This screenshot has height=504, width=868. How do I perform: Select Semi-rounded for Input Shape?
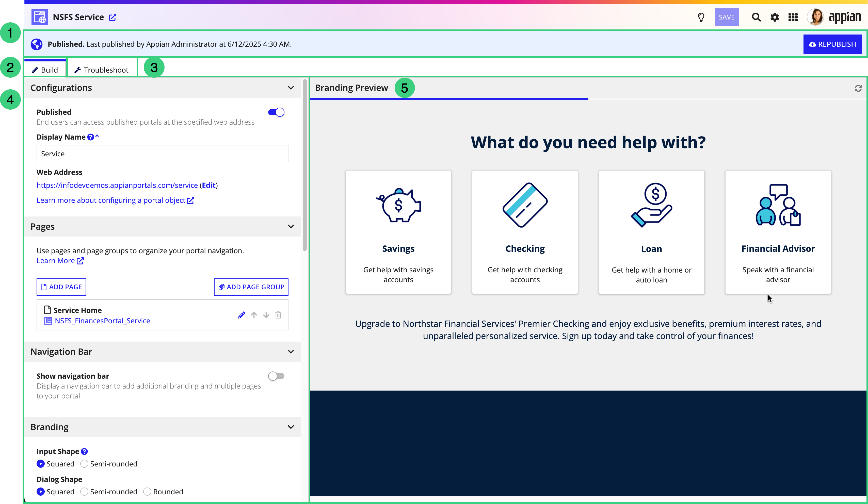coord(84,464)
